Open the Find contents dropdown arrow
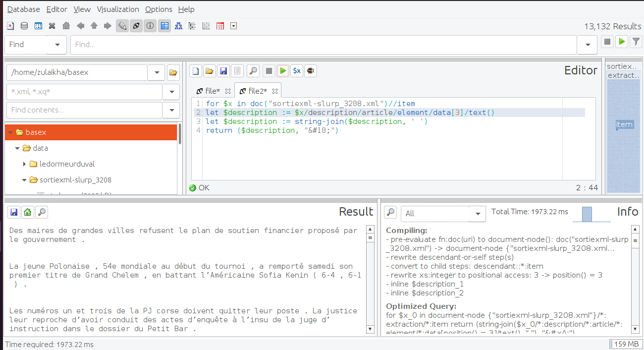 pos(171,110)
